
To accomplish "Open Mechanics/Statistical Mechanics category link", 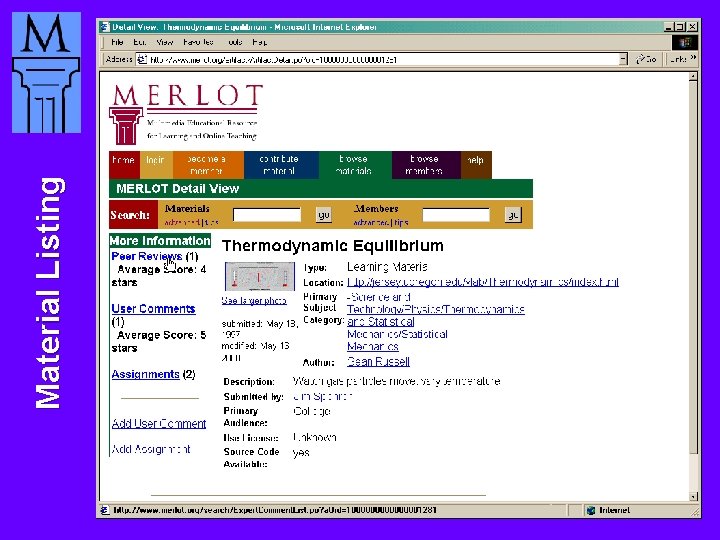I will click(397, 340).
